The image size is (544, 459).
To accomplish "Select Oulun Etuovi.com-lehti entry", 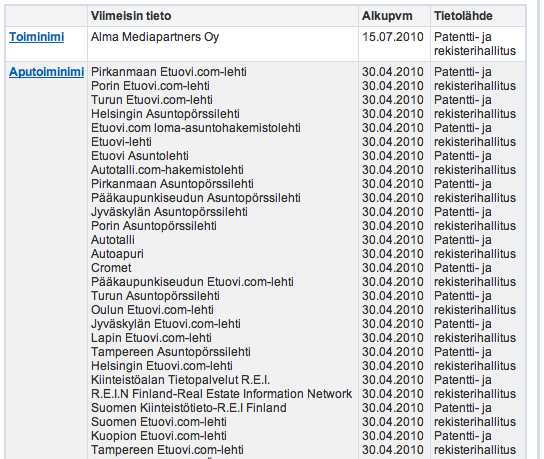I will pos(152,310).
